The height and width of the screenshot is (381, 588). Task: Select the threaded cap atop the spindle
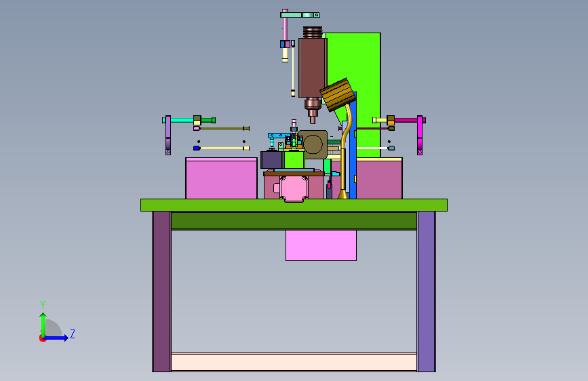click(313, 33)
